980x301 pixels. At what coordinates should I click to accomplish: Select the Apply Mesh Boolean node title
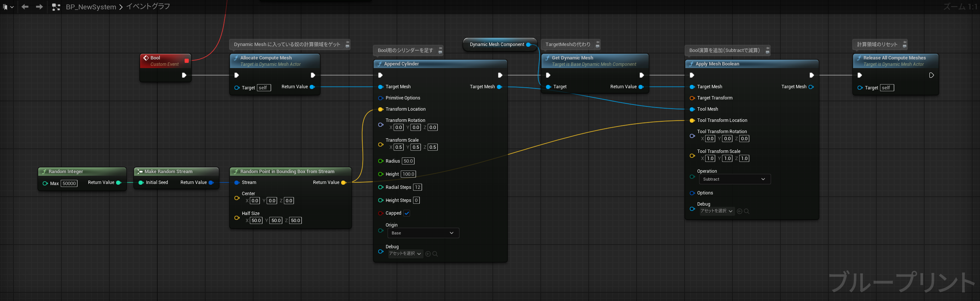(x=717, y=64)
